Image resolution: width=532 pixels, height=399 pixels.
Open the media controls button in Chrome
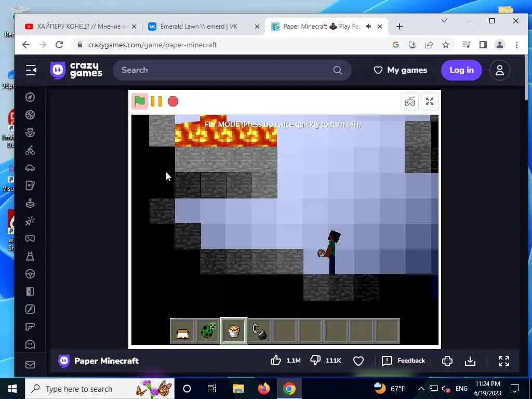coord(466,45)
